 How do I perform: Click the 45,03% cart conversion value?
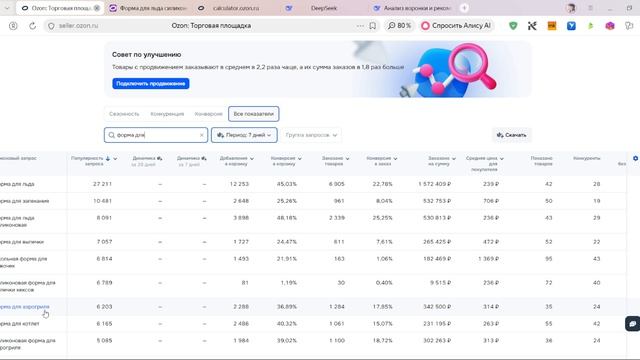(x=287, y=184)
